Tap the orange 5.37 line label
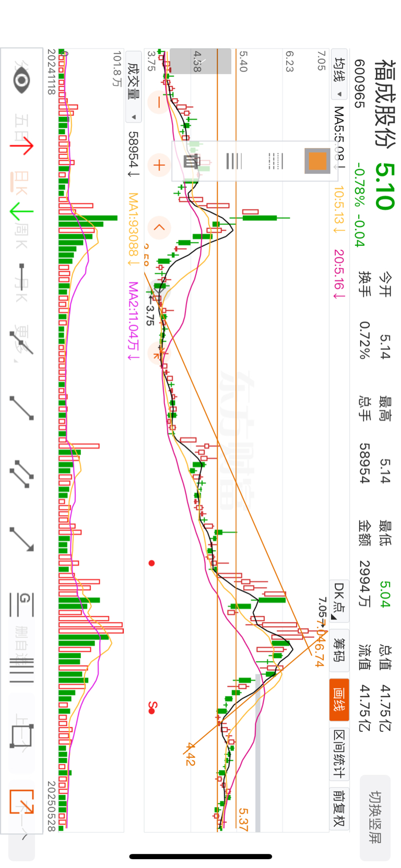The height and width of the screenshot is (868, 401). pyautogui.click(x=243, y=819)
